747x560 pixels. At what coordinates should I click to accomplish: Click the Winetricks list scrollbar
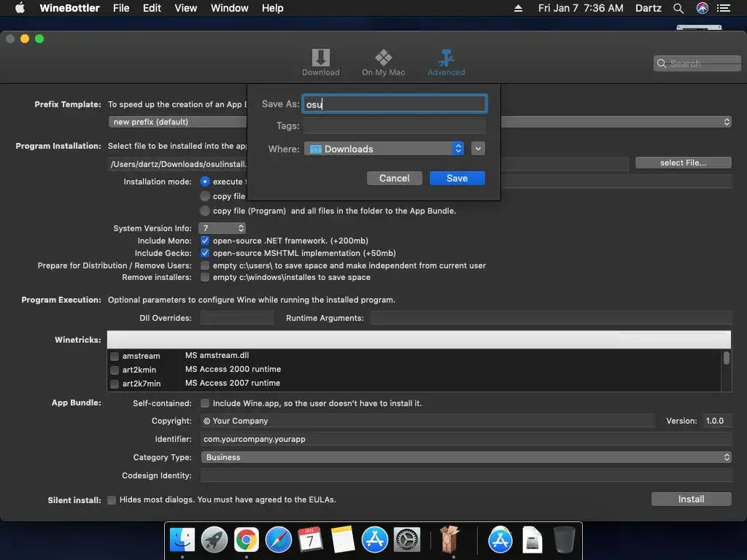(x=726, y=357)
